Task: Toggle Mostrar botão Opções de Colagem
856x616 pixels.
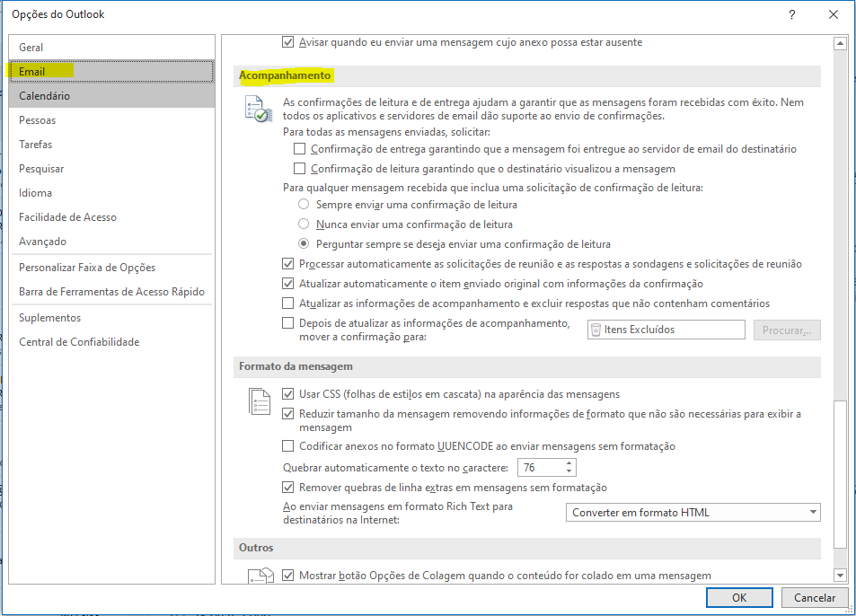Action: tap(287, 576)
